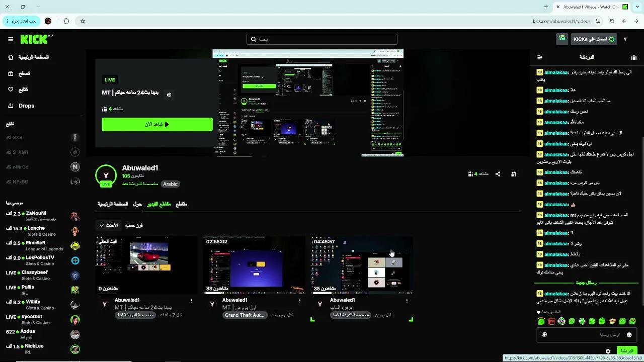Viewport: 644px width, 362px height.
Task: Open chat settings gear icon
Action: [608, 351]
